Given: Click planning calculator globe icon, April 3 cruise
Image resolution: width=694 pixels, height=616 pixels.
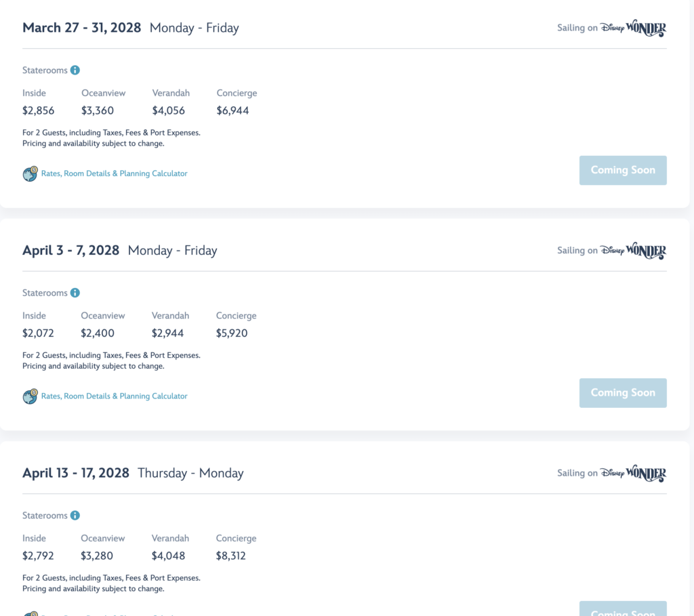Looking at the screenshot, I should coord(30,396).
